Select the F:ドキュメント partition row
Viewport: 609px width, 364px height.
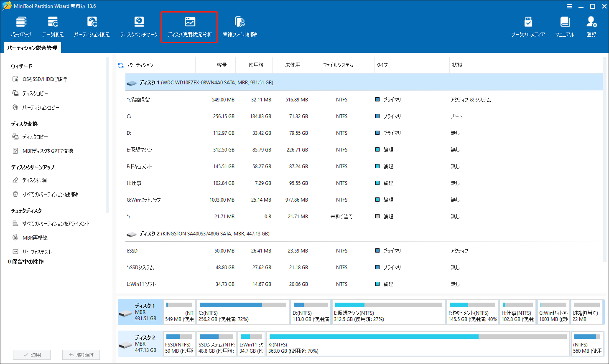364,167
